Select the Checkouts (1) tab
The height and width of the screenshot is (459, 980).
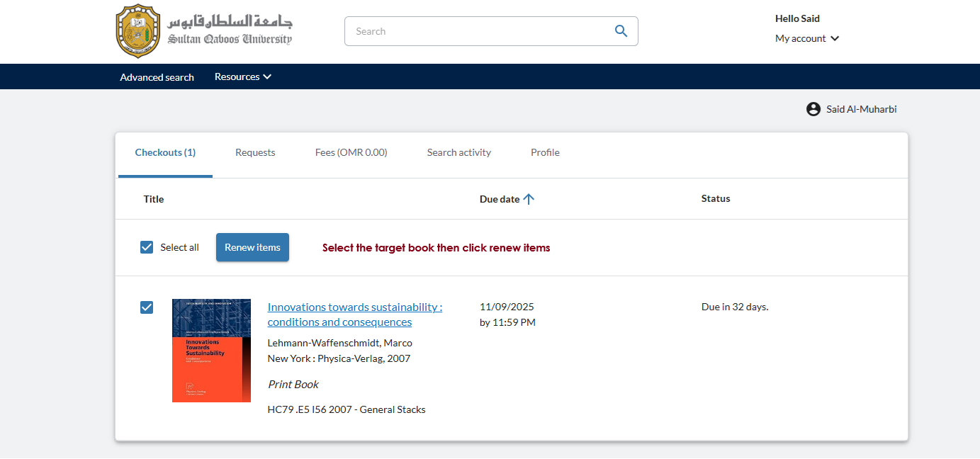[165, 152]
